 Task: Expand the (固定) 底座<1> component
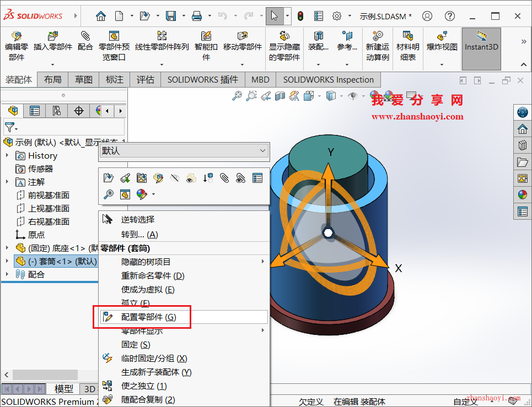[7, 248]
